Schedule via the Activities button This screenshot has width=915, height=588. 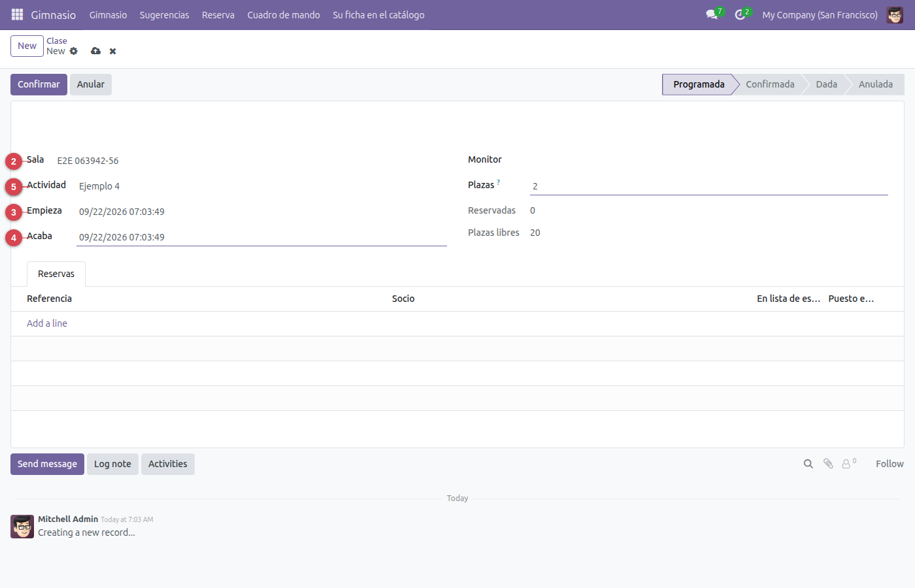(167, 464)
